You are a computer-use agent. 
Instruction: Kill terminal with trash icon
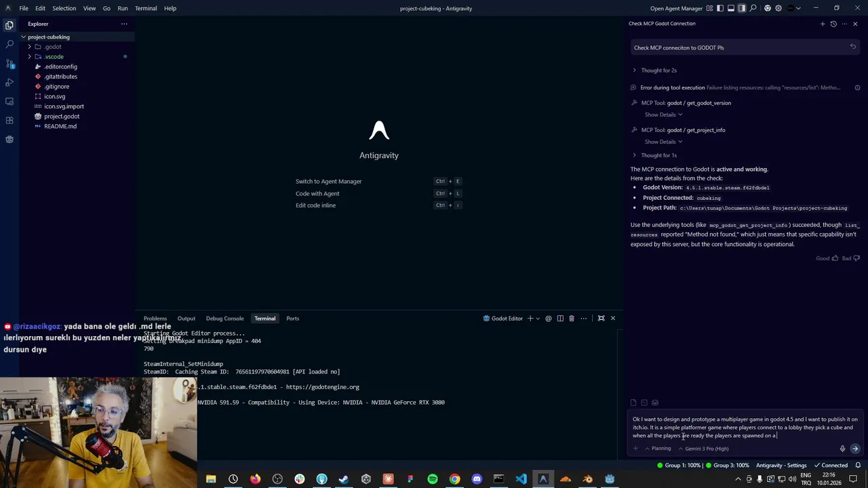pos(572,319)
